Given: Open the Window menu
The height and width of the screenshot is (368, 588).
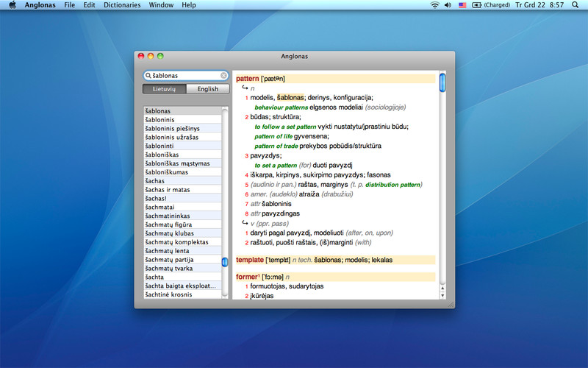Looking at the screenshot, I should 161,5.
